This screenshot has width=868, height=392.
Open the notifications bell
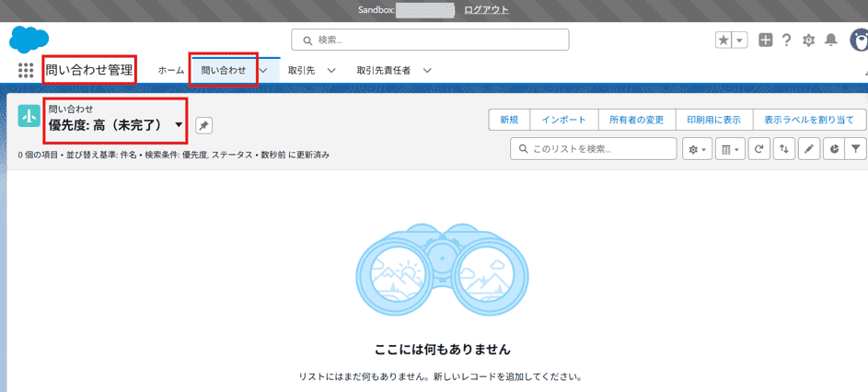click(831, 40)
